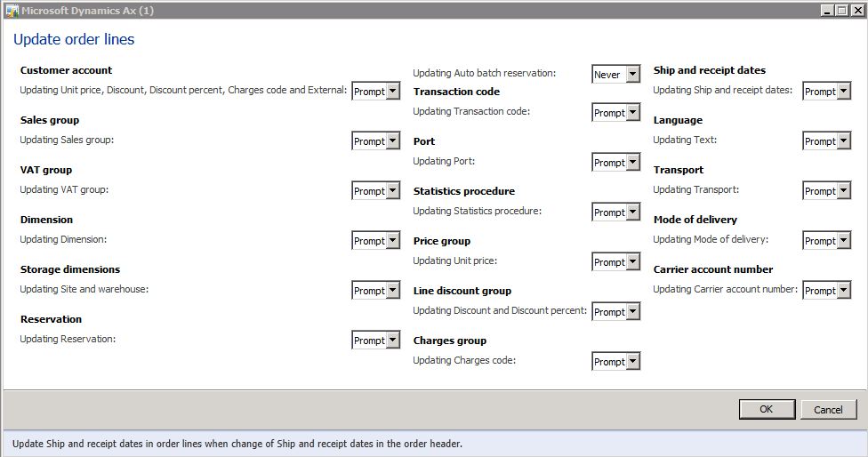Click the 'Updating Charges code:' label
Viewport: 868px width, 457px height.
[x=464, y=361]
